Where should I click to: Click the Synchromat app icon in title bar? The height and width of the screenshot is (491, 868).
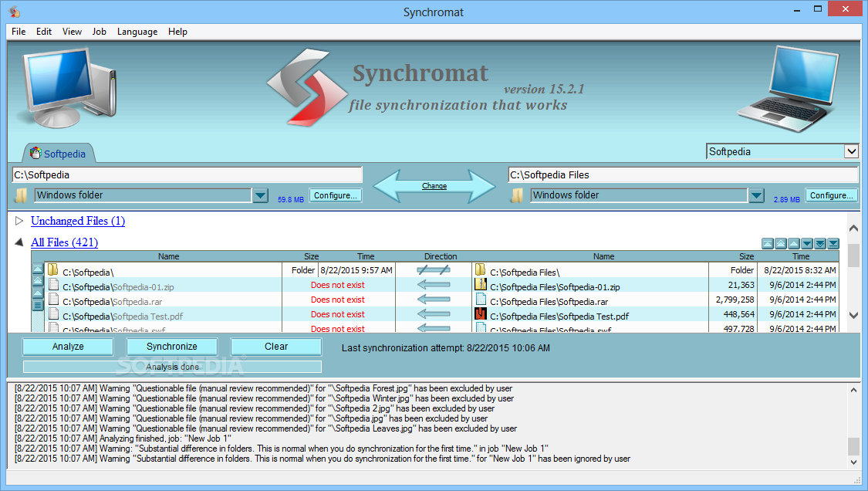tap(15, 11)
